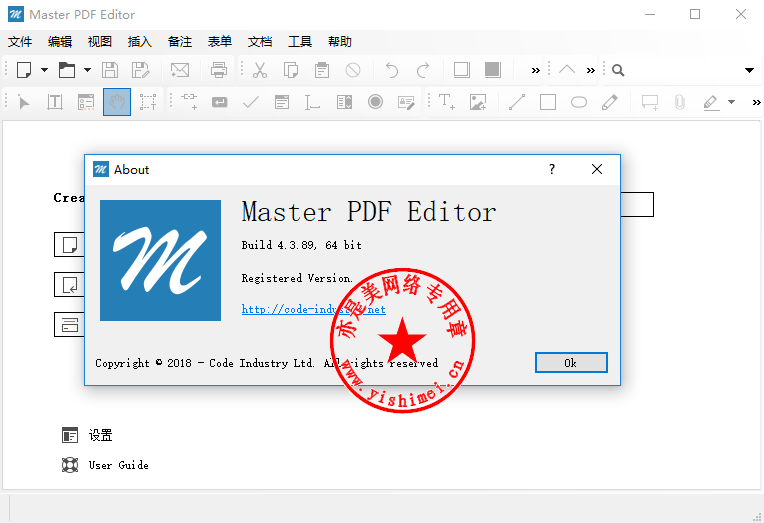764x523 pixels.
Task: Click the List Box form tool
Action: (x=282, y=102)
